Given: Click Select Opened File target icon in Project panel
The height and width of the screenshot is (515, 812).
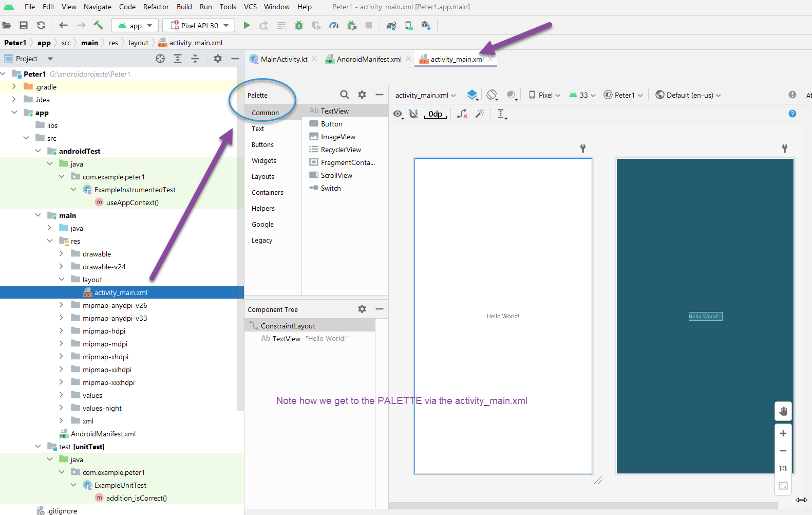Looking at the screenshot, I should click(x=160, y=59).
